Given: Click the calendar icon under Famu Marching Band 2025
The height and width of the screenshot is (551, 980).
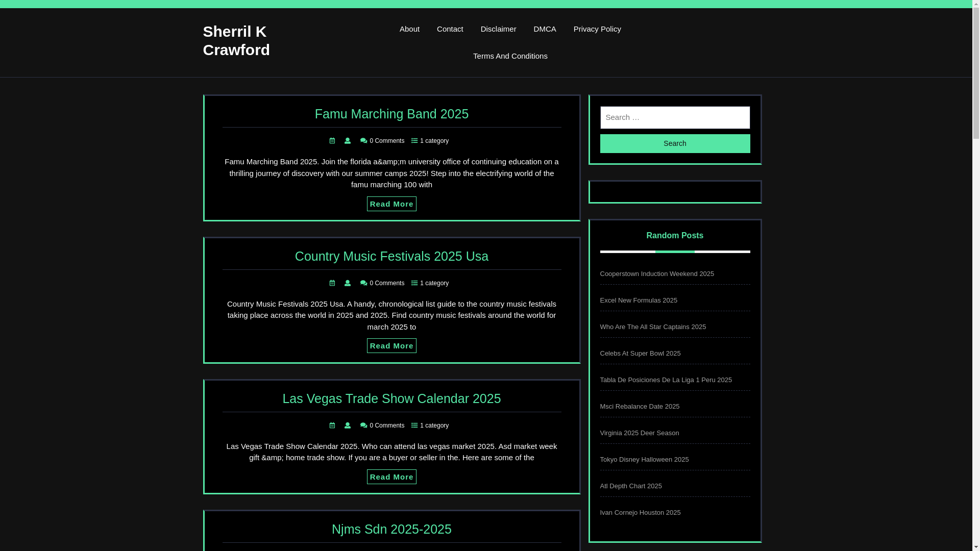Looking at the screenshot, I should pyautogui.click(x=332, y=141).
